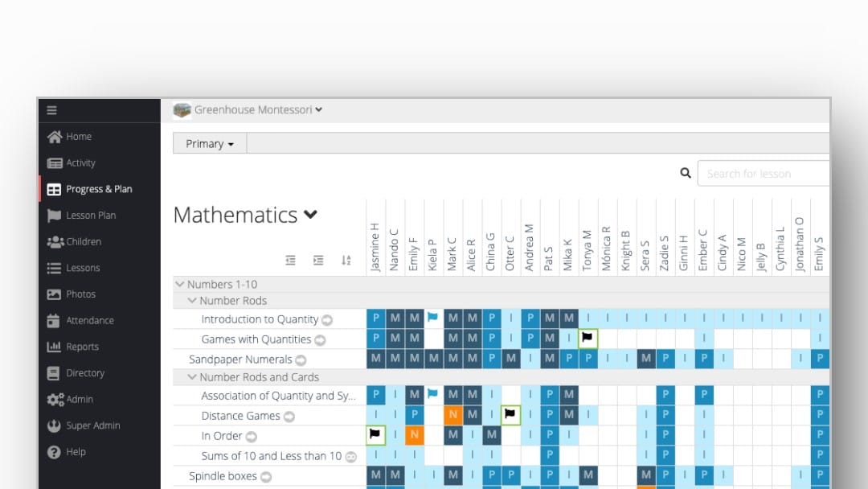Click the outdent list icon
Screen dimensions: 868x489
[291, 261]
